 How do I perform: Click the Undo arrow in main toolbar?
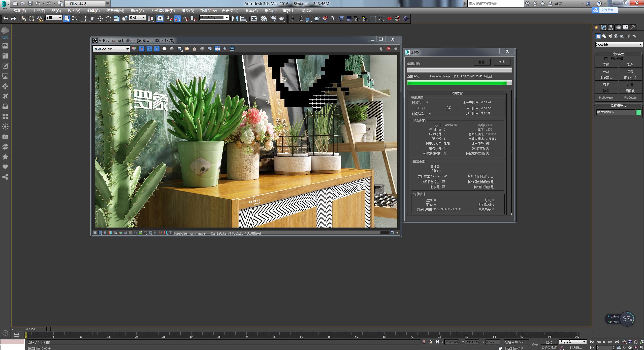pos(6,19)
